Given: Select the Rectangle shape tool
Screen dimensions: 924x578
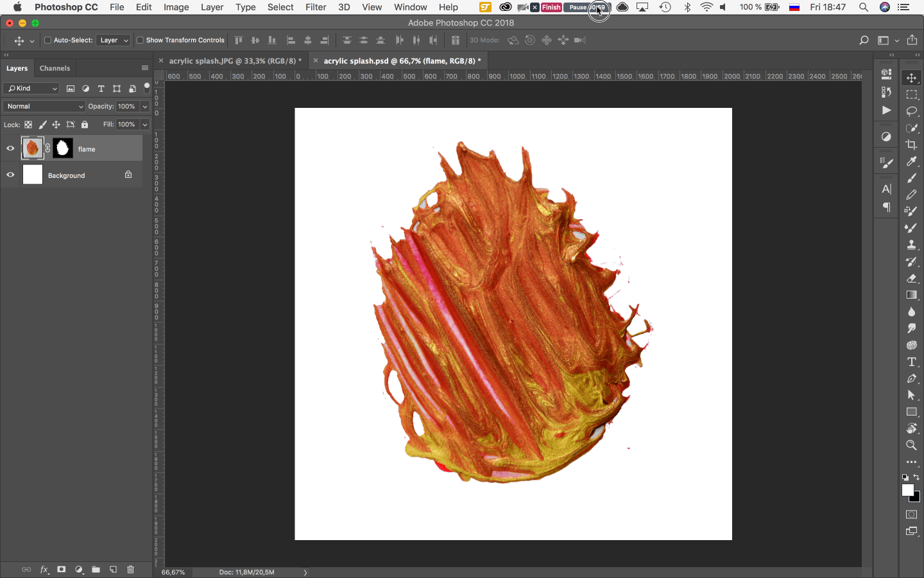Looking at the screenshot, I should (x=911, y=412).
